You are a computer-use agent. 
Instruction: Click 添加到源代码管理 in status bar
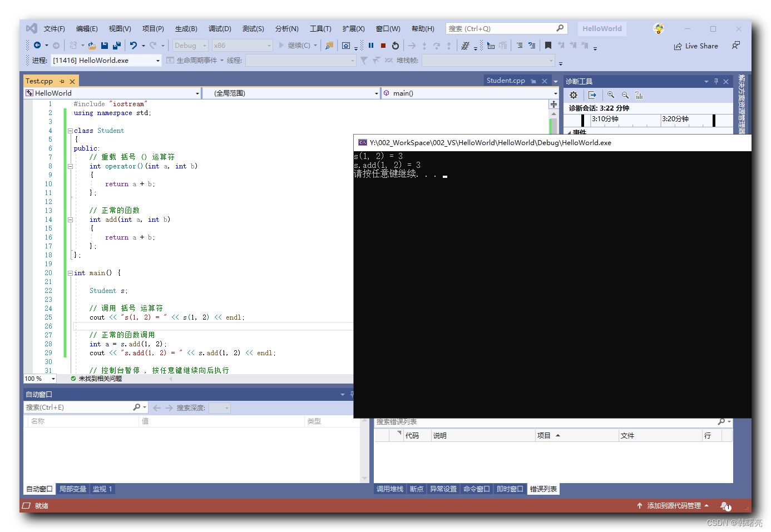pyautogui.click(x=673, y=506)
